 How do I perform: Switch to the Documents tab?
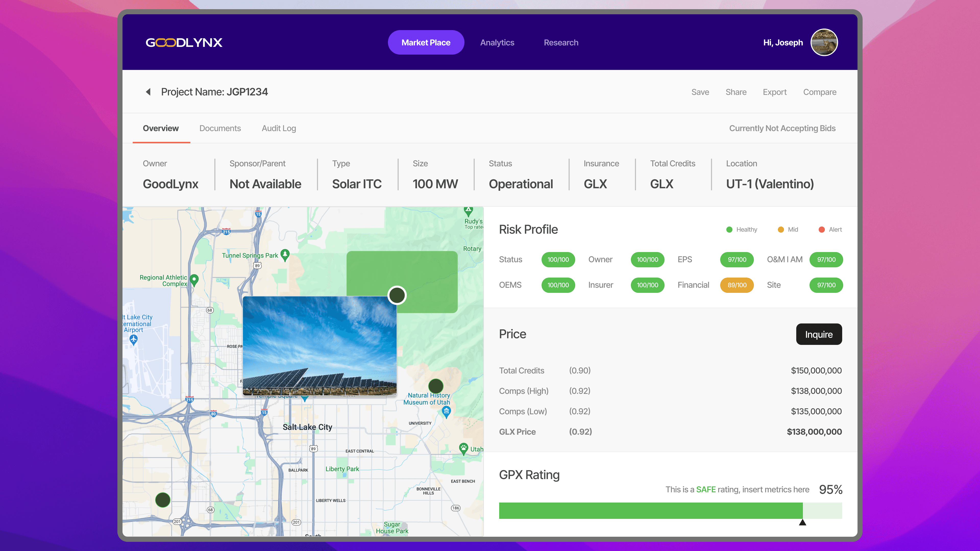220,128
